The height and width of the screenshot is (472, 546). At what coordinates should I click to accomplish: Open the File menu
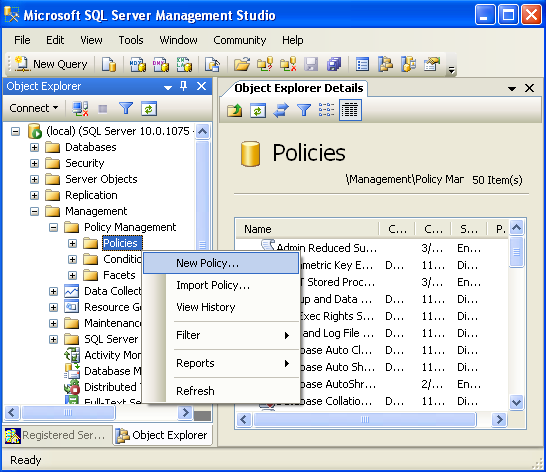click(22, 40)
